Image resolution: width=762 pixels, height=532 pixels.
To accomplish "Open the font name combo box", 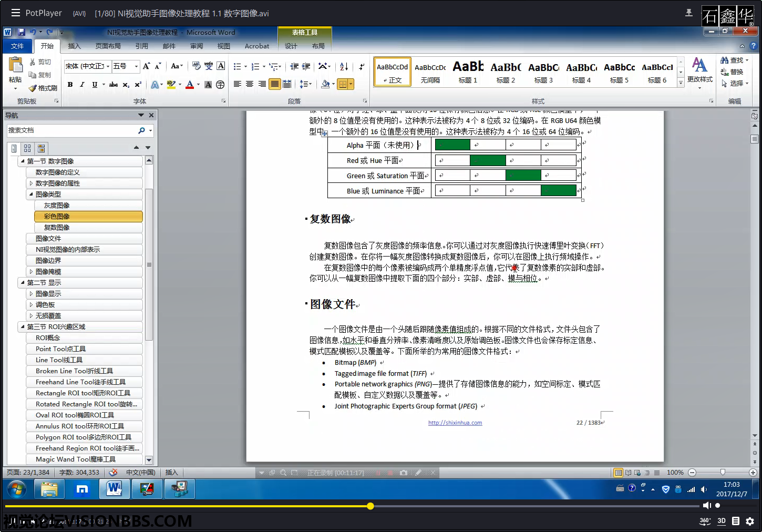I will click(87, 66).
